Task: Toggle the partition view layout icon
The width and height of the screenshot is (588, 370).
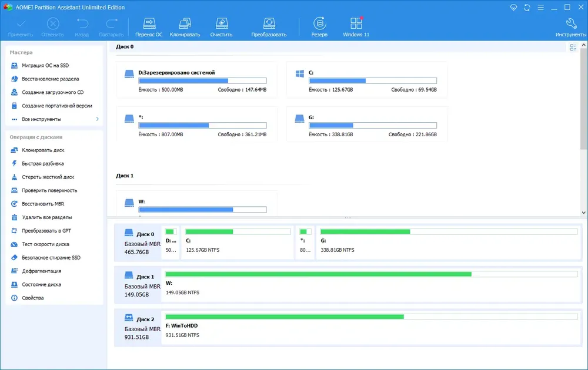Action: pyautogui.click(x=573, y=47)
